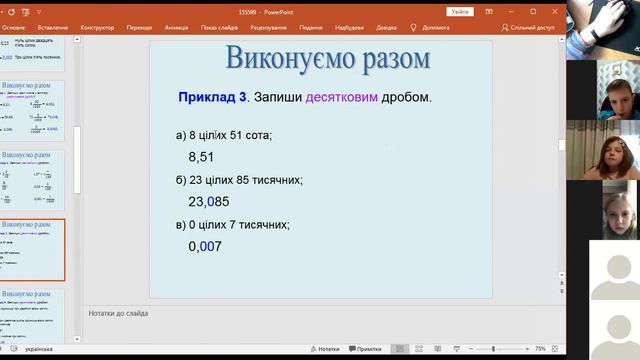Image resolution: width=640 pixels, height=360 pixels.
Task: Toggle the Примітки comments button
Action: coord(365,349)
